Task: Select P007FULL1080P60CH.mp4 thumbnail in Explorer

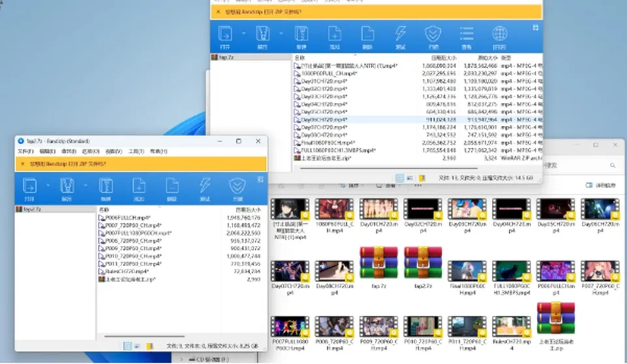Action: click(x=290, y=333)
